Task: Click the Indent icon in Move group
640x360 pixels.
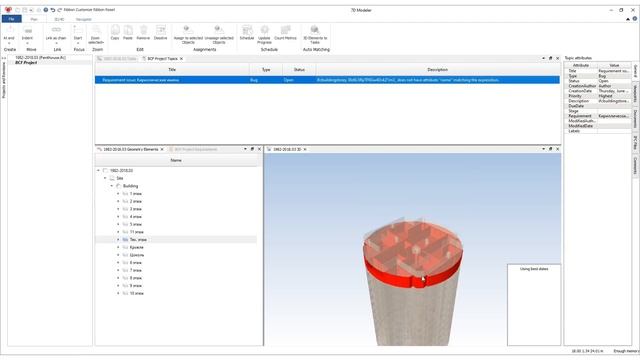Action: pyautogui.click(x=27, y=30)
